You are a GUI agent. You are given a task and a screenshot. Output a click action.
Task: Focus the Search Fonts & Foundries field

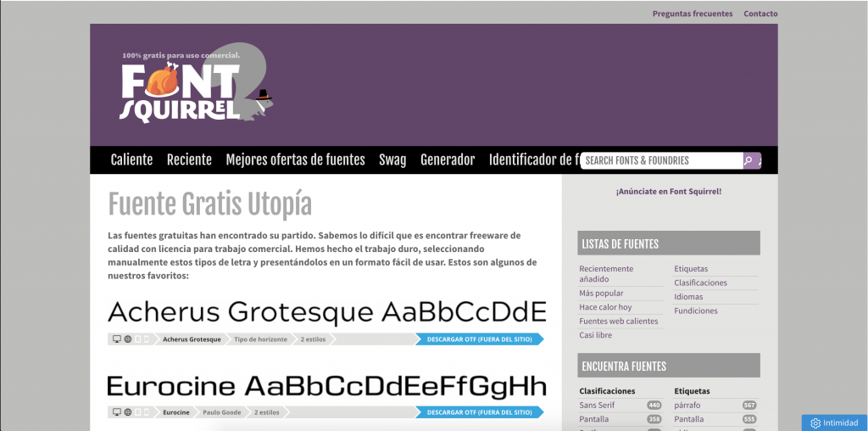pyautogui.click(x=661, y=160)
